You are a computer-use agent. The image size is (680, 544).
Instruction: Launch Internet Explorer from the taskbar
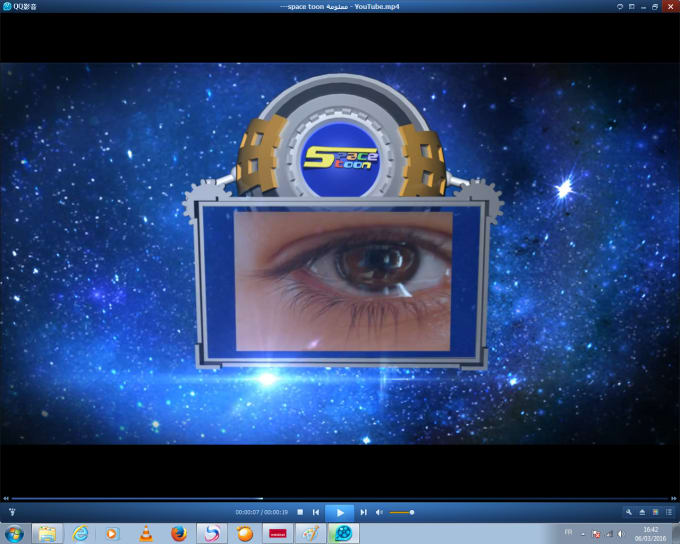(x=80, y=533)
